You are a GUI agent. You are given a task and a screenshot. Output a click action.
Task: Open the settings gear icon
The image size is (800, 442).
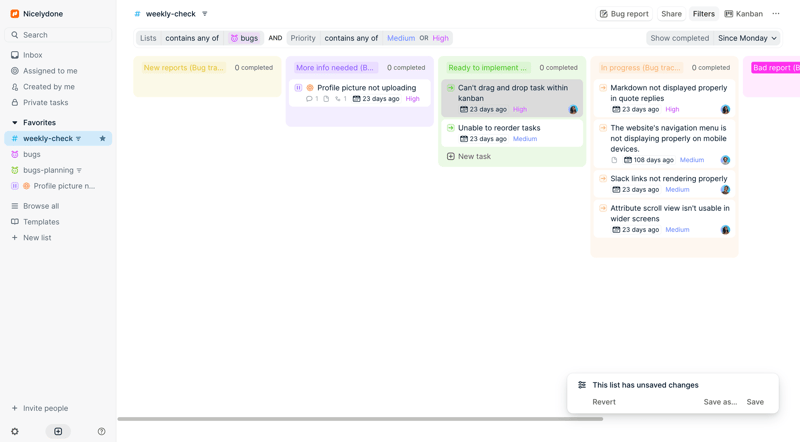15,431
